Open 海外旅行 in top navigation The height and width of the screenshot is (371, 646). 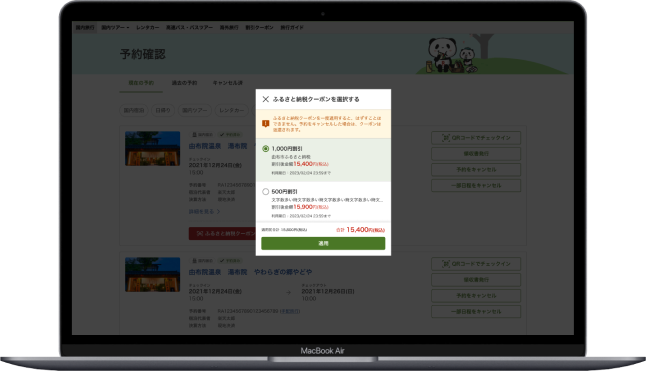[x=229, y=28]
